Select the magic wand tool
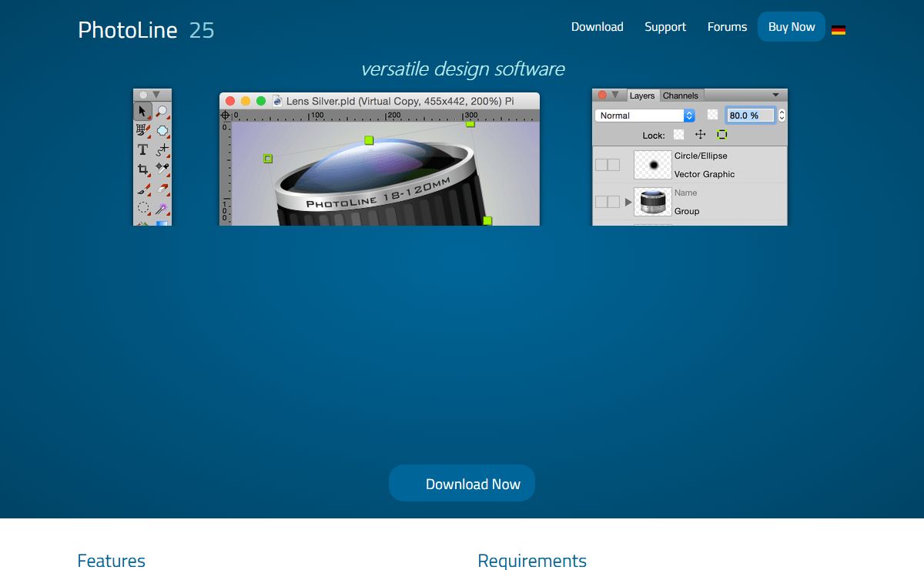924x570 pixels. [x=162, y=207]
